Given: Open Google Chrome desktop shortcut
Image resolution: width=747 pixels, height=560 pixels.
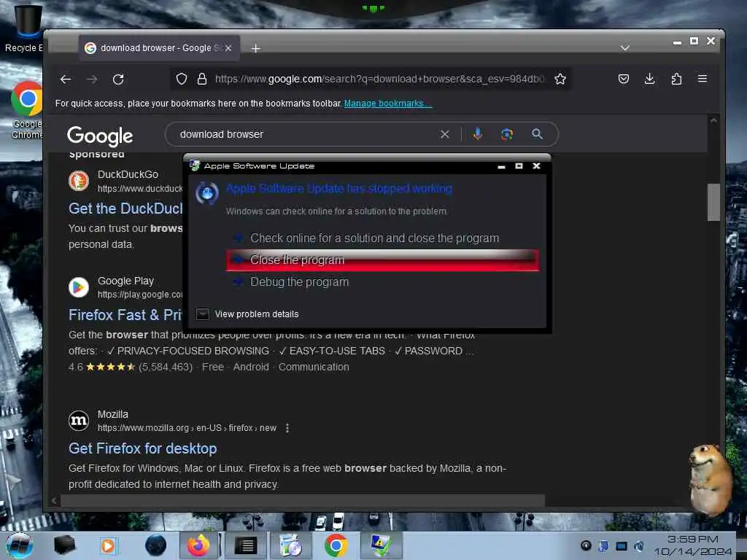Looking at the screenshot, I should [x=27, y=111].
